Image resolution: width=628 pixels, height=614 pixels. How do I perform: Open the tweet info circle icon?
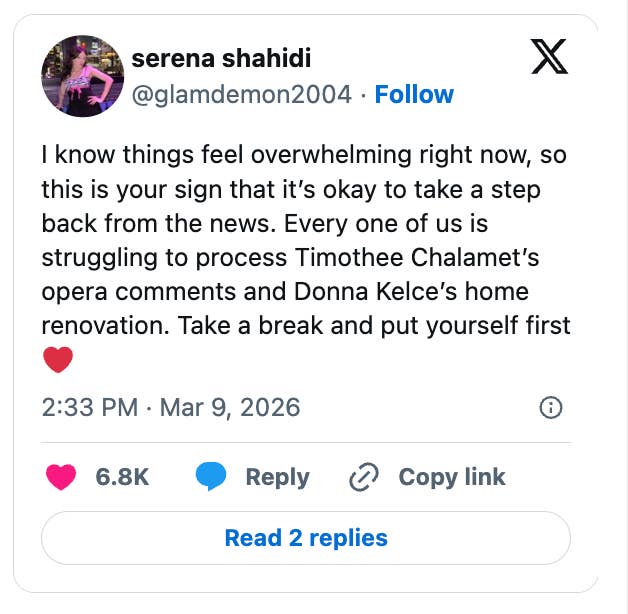pyautogui.click(x=550, y=407)
